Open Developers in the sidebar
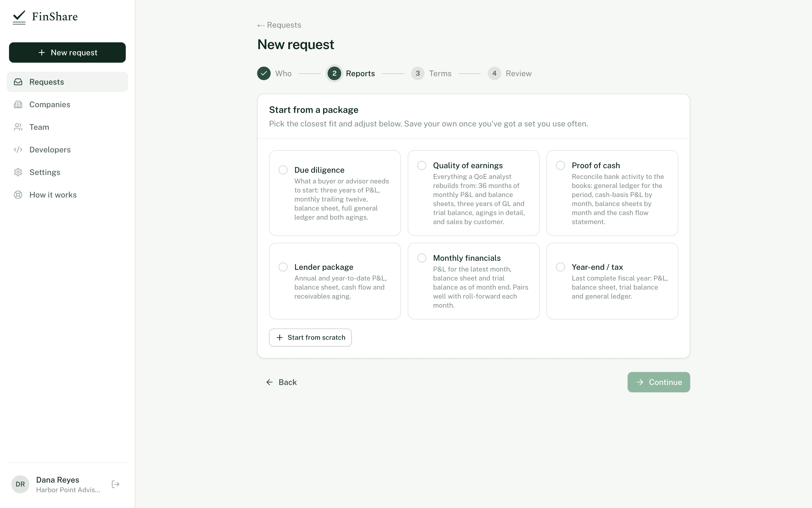Image resolution: width=812 pixels, height=508 pixels. pyautogui.click(x=67, y=150)
